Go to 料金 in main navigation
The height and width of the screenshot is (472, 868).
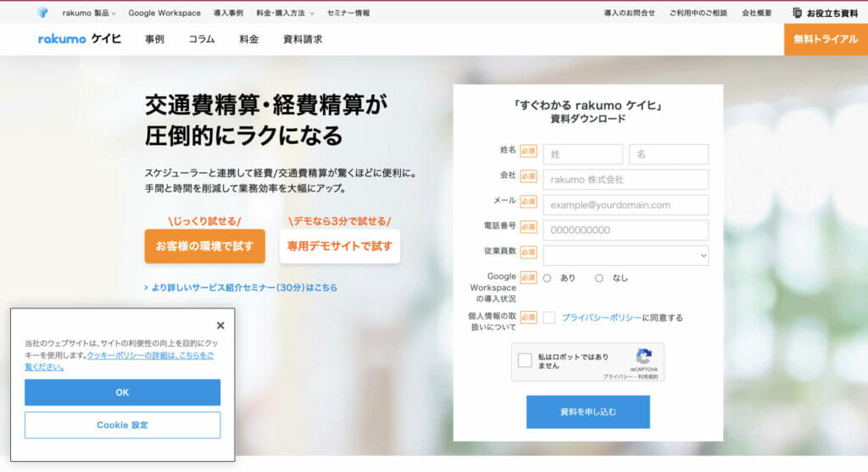tap(249, 39)
